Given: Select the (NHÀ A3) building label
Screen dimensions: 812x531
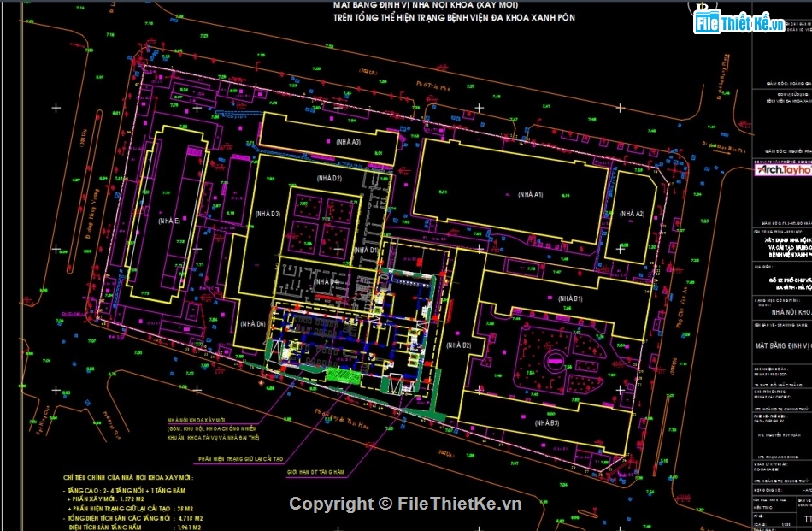Looking at the screenshot, I should 348,142.
